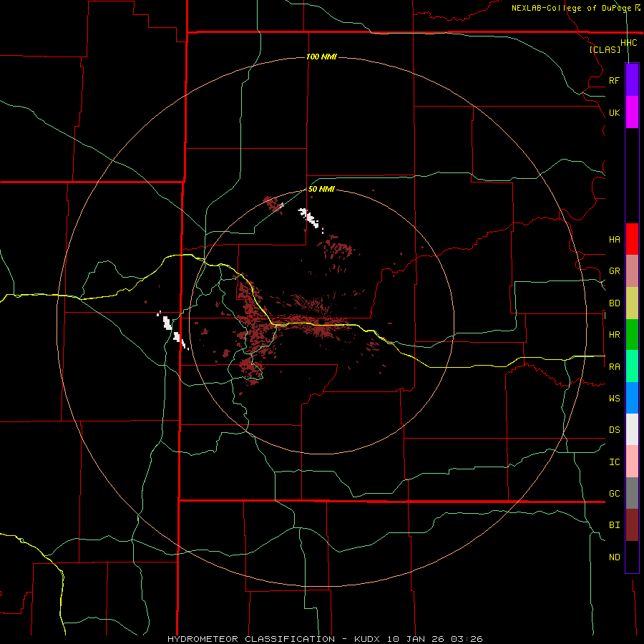
Task: Click the light green RA legend swatch
Action: pyautogui.click(x=632, y=366)
